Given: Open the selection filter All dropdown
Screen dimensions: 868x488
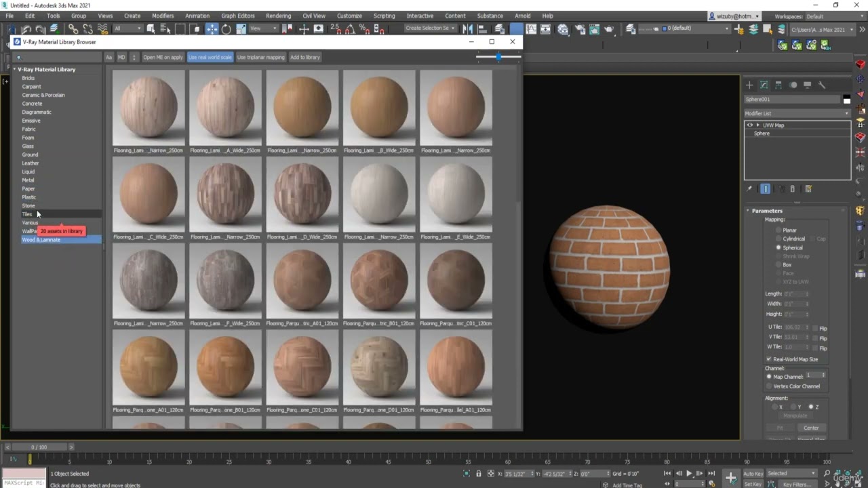Looking at the screenshot, I should click(127, 28).
